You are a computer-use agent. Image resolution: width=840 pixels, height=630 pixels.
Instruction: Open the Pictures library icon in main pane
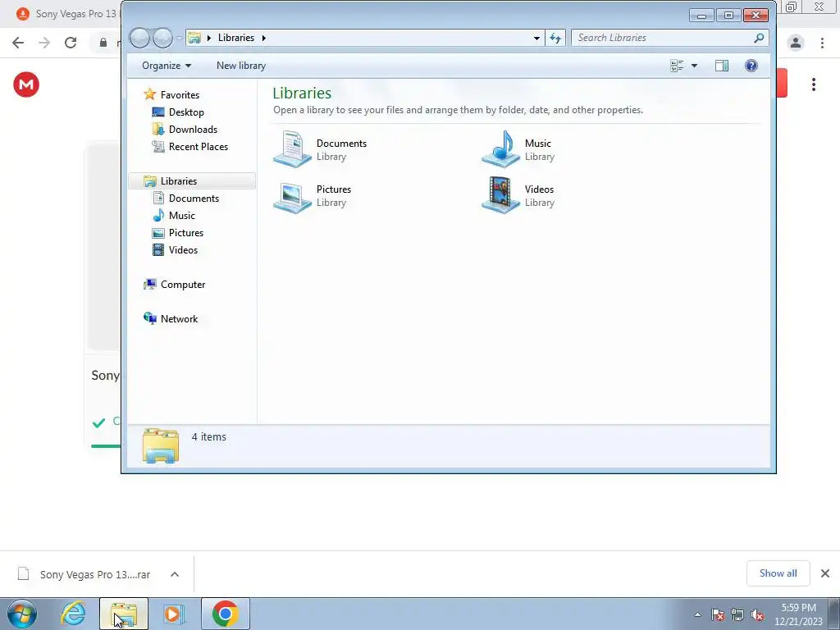pyautogui.click(x=293, y=196)
